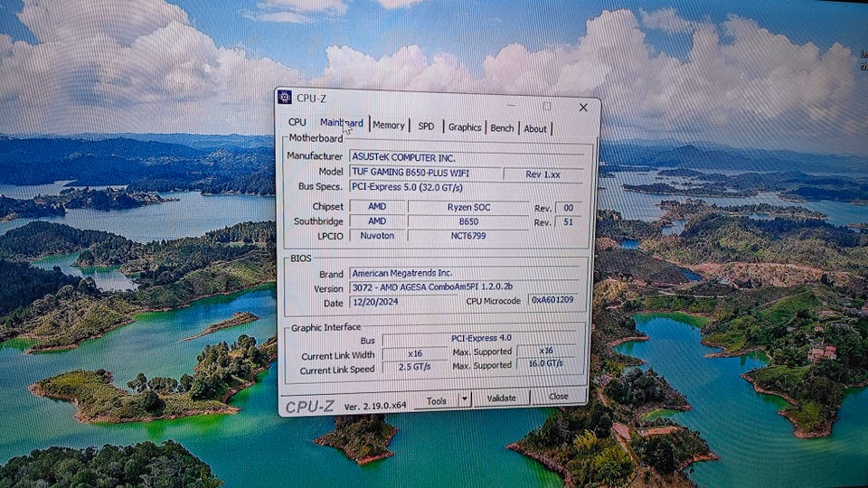This screenshot has width=868, height=488.
Task: Click the chipset Rev. 00 value
Action: 569,208
